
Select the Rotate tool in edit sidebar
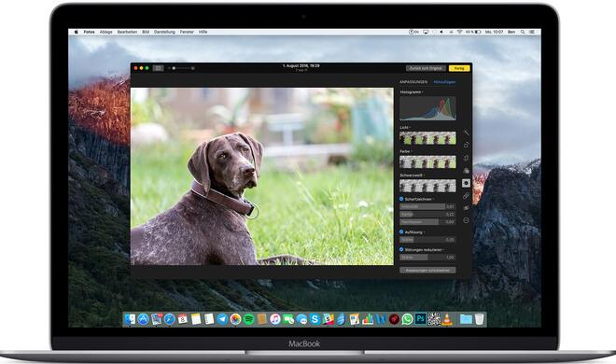coord(467,146)
